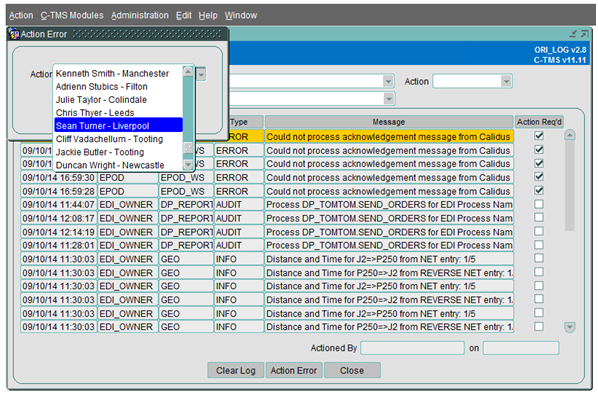Click the 09/10/14 16:59:30 date cell
Image resolution: width=598 pixels, height=395 pixels.
coord(59,178)
